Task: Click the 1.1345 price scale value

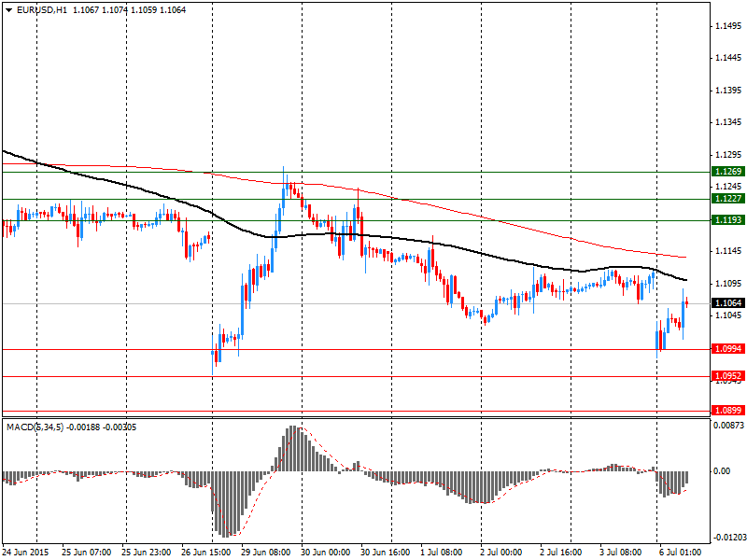Action: (728, 122)
